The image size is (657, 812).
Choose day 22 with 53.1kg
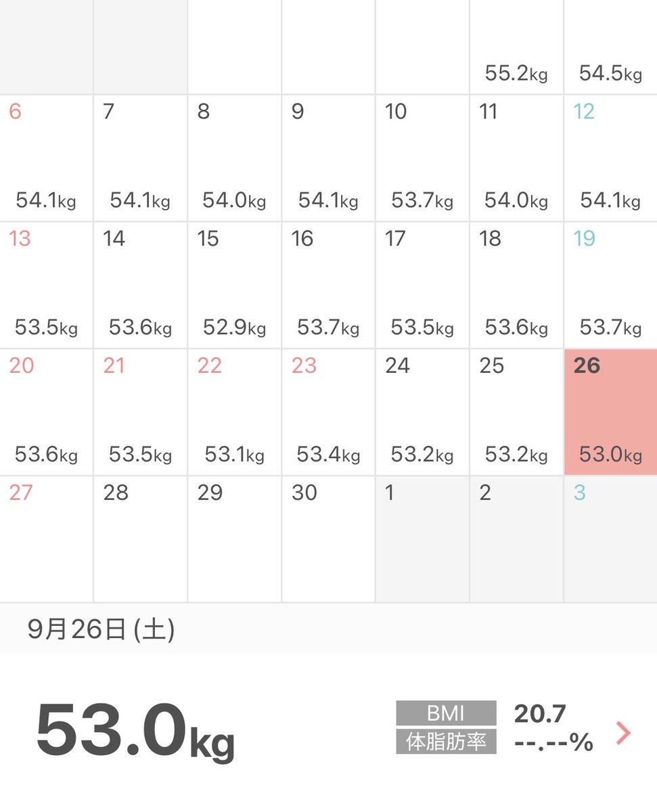click(234, 412)
